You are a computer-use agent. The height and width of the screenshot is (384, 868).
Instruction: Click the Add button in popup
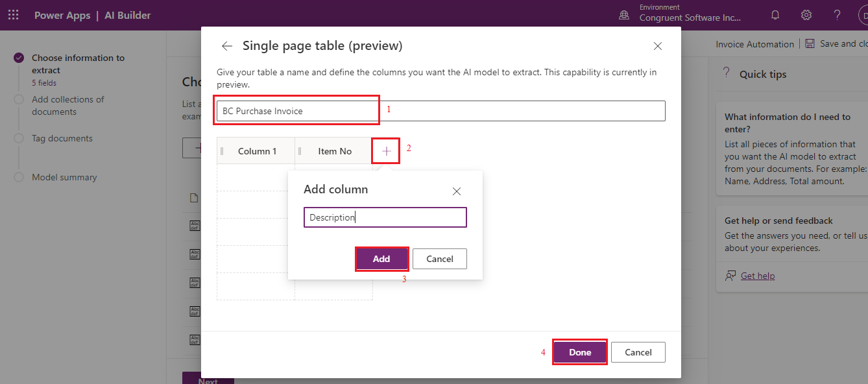pos(381,259)
